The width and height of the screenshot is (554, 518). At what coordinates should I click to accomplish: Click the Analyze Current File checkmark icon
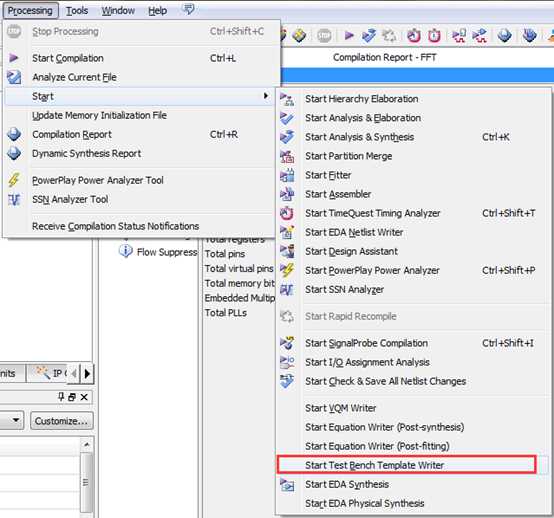pyautogui.click(x=14, y=77)
